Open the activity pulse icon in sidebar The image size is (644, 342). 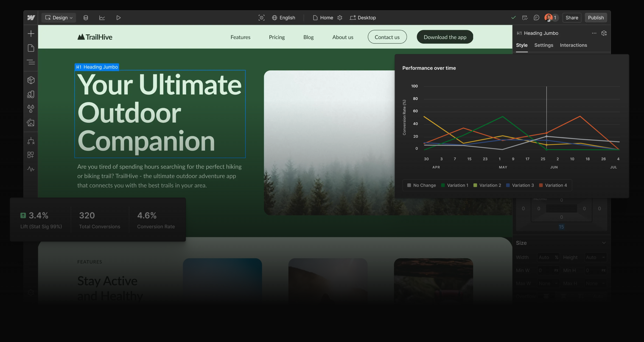31,169
